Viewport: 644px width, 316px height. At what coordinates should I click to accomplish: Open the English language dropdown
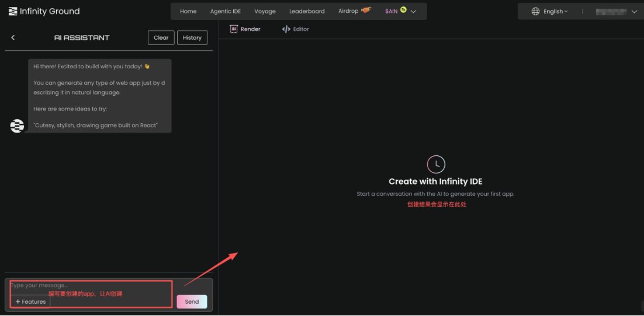555,12
